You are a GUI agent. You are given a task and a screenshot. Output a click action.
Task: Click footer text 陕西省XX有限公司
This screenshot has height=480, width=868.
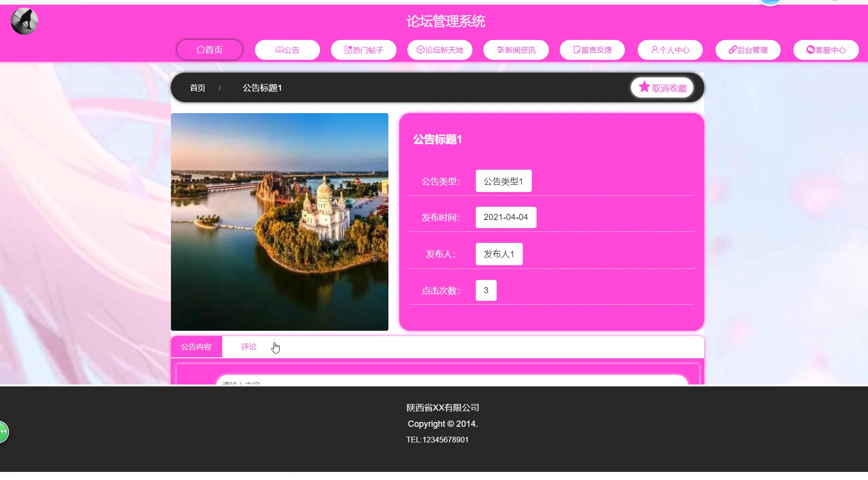(x=443, y=408)
